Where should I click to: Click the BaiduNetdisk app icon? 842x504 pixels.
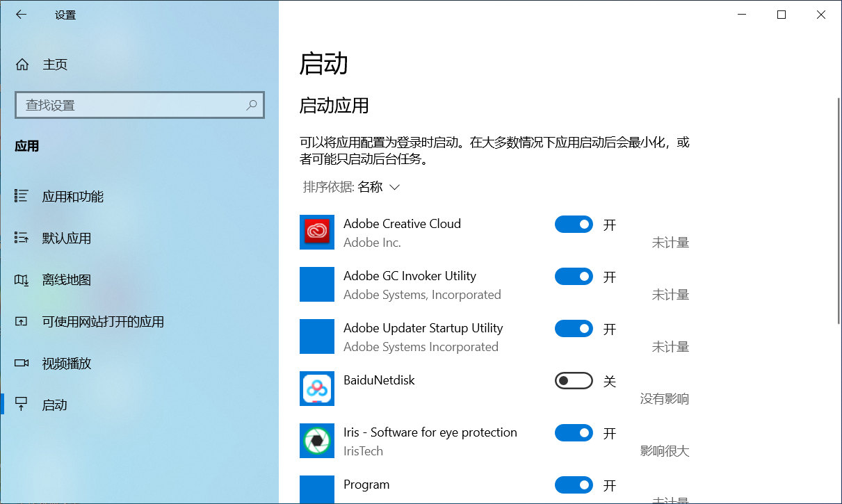pos(317,389)
